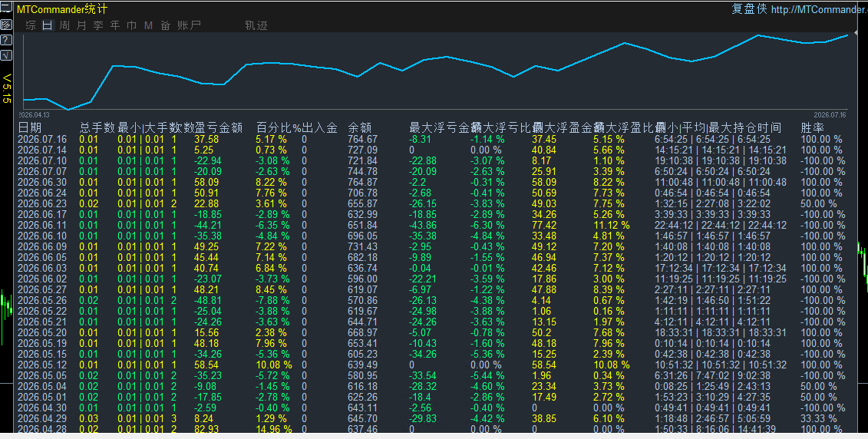Image resolution: width=868 pixels, height=439 pixels.
Task: Switch to the 综 summary tab
Action: click(x=31, y=25)
